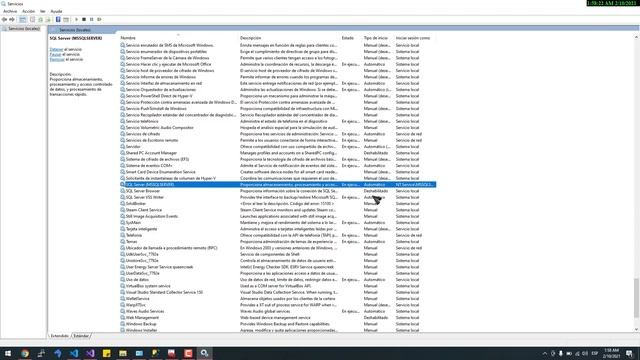Open the notification center icon
This screenshot has height=360, width=640.
pos(630,353)
